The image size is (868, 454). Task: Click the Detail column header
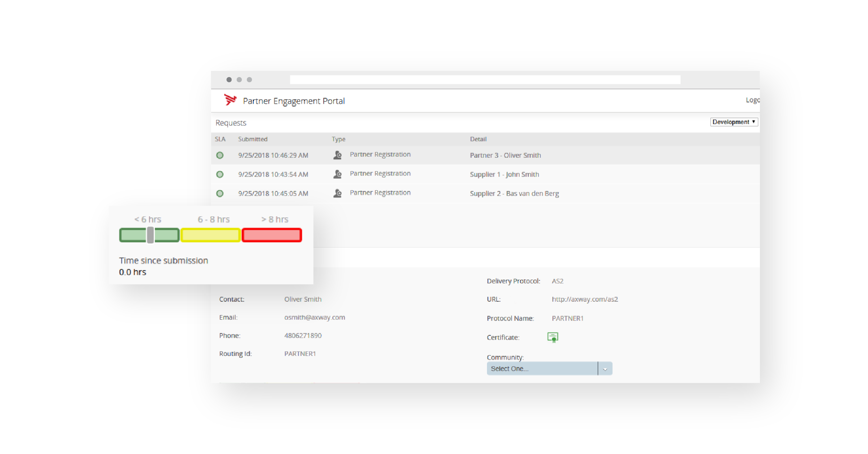point(478,139)
